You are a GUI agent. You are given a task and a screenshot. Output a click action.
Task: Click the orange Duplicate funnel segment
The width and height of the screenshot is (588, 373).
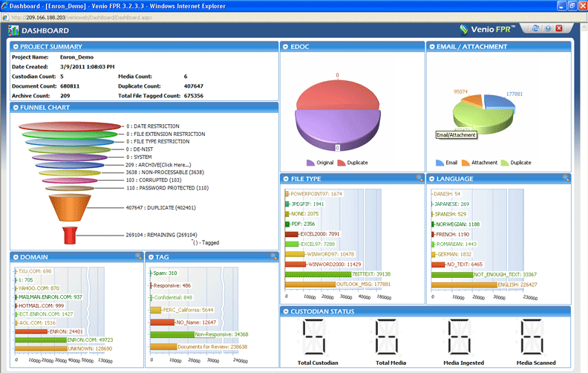pos(70,207)
